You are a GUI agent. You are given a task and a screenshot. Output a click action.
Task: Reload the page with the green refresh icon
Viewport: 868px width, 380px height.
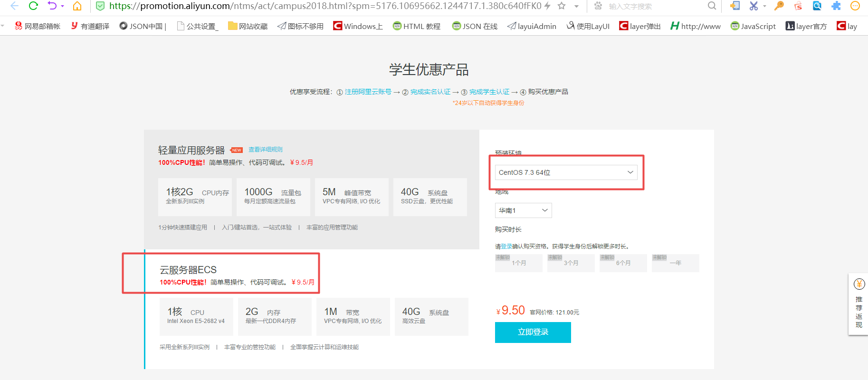pyautogui.click(x=33, y=6)
